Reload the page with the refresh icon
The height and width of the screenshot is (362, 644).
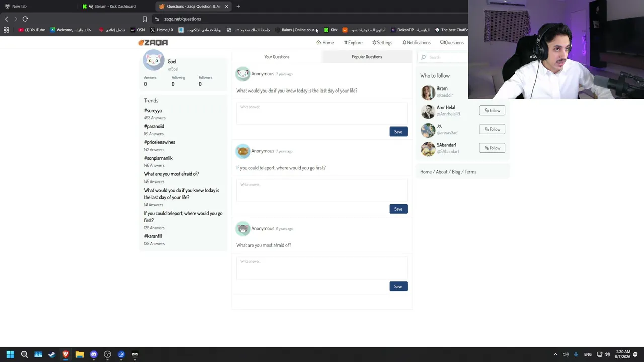[25, 19]
